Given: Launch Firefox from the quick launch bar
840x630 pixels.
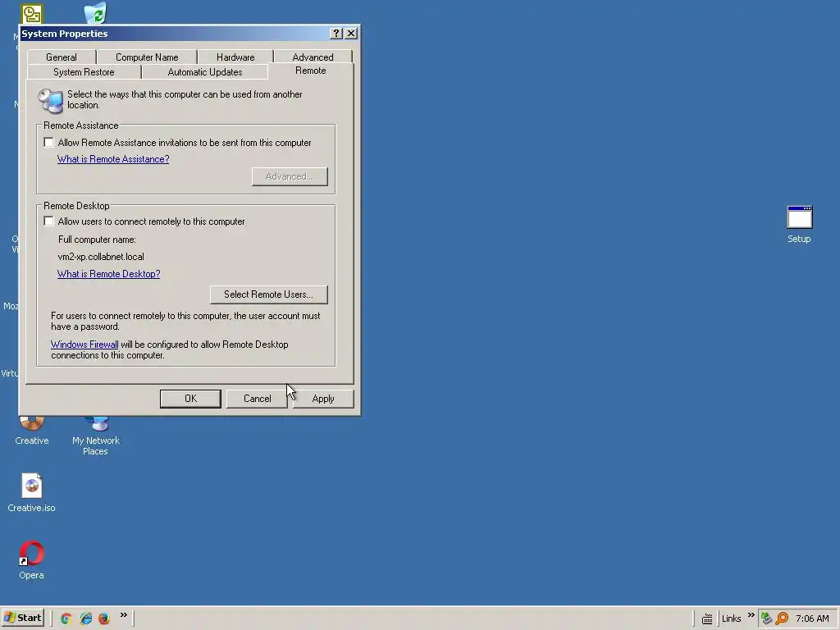Looking at the screenshot, I should coord(104,619).
